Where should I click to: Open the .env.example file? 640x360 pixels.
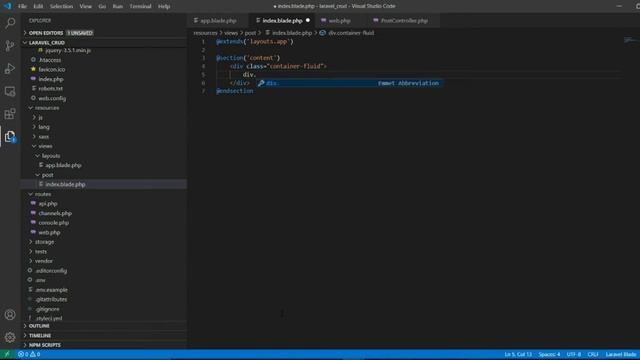pyautogui.click(x=51, y=290)
